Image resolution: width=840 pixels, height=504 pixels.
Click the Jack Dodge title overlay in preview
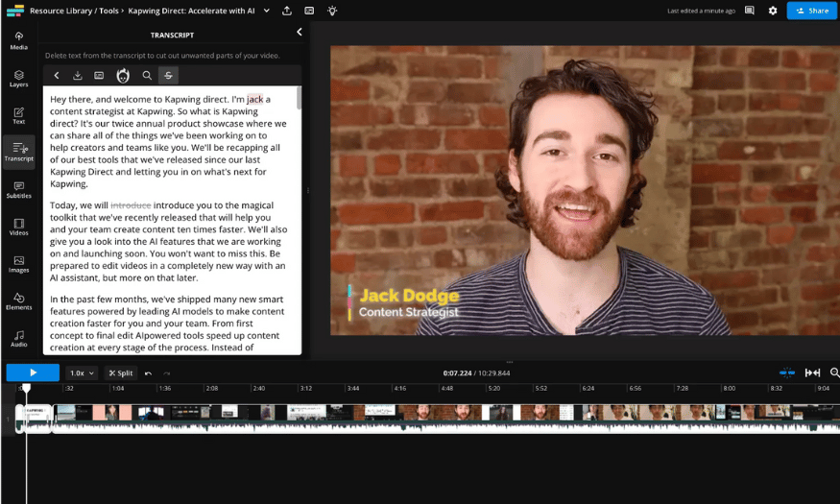[409, 295]
